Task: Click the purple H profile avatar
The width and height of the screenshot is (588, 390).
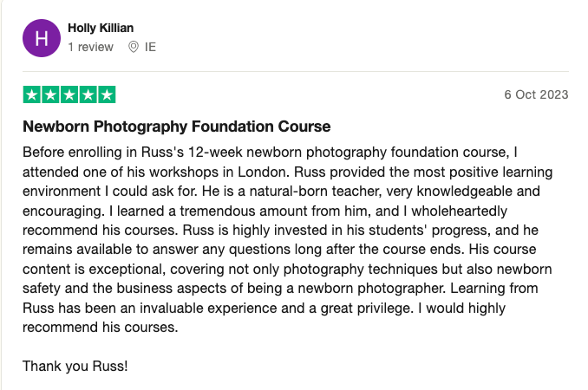Action: pos(41,37)
